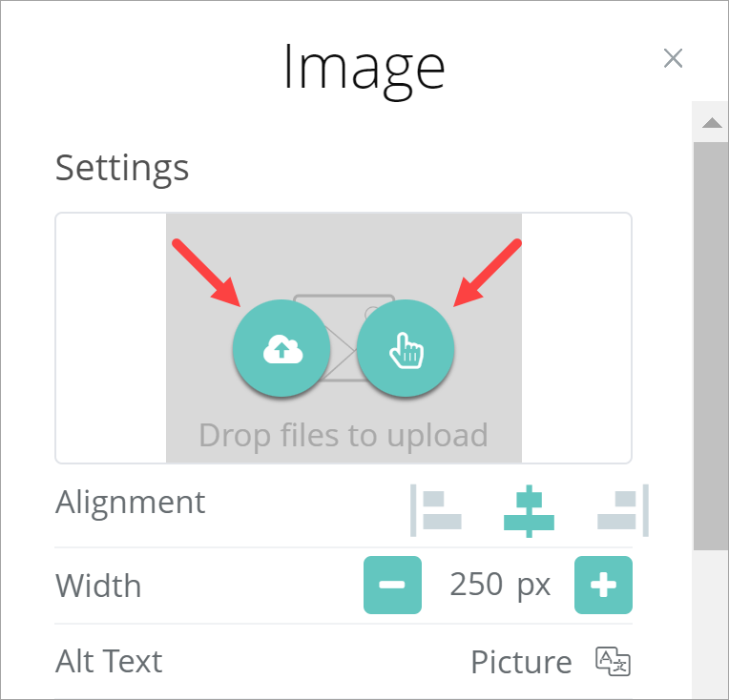Image resolution: width=729 pixels, height=700 pixels.
Task: Increase width with the plus button
Action: tap(603, 585)
